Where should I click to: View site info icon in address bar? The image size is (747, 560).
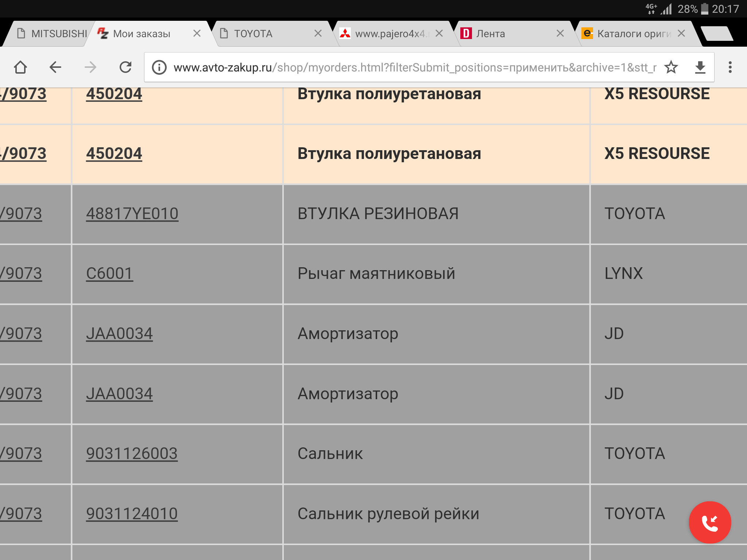159,67
